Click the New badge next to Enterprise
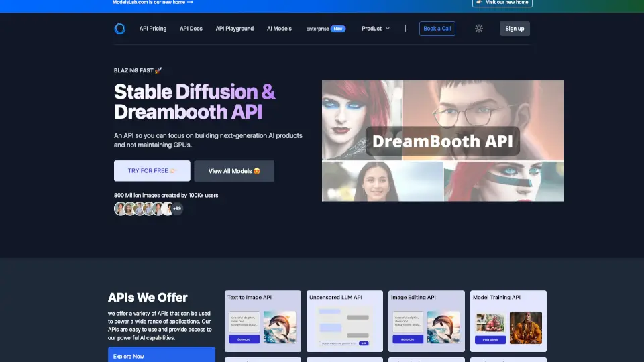644x362 pixels. (338, 29)
